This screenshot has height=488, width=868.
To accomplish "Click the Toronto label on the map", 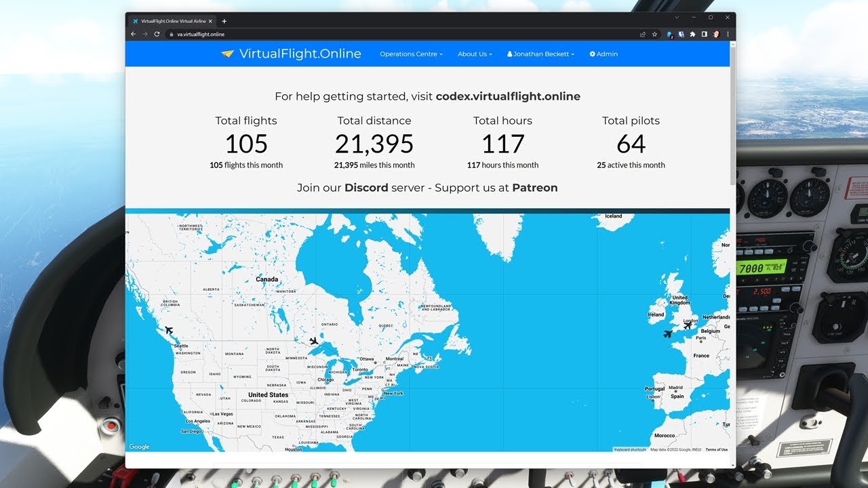I will coord(359,369).
